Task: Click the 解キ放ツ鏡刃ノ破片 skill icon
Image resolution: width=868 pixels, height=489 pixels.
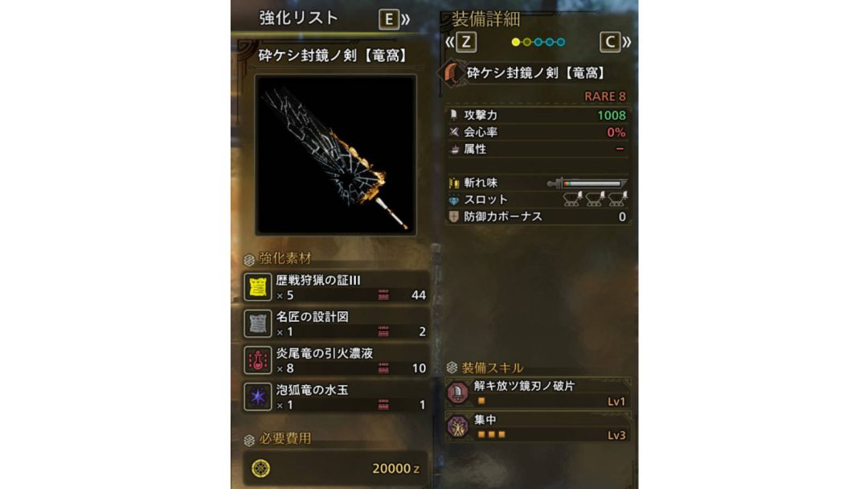Action: coord(458,393)
